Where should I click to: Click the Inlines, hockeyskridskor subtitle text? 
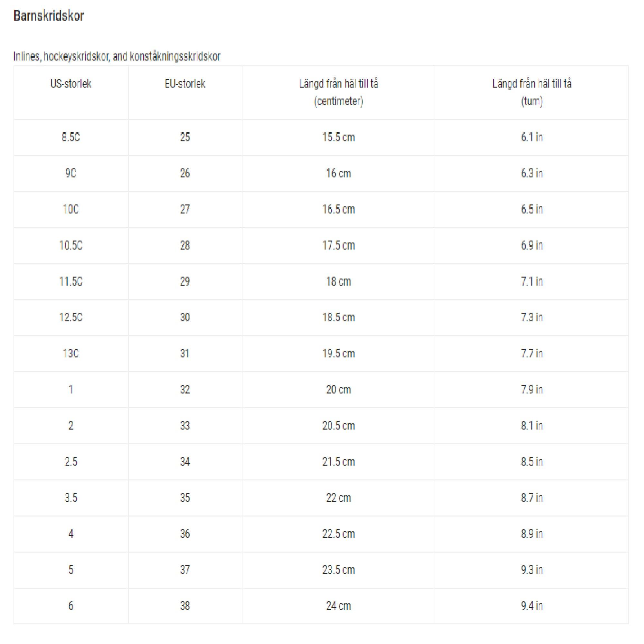[x=117, y=56]
